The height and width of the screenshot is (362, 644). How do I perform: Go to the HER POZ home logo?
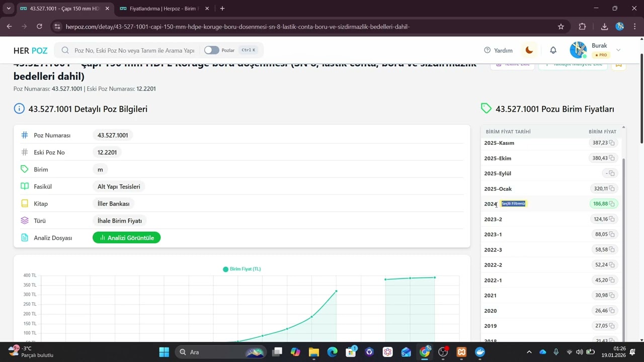tap(30, 50)
